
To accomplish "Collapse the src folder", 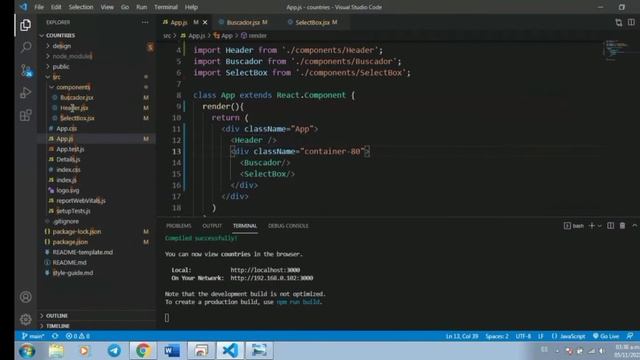I will [x=97, y=77].
